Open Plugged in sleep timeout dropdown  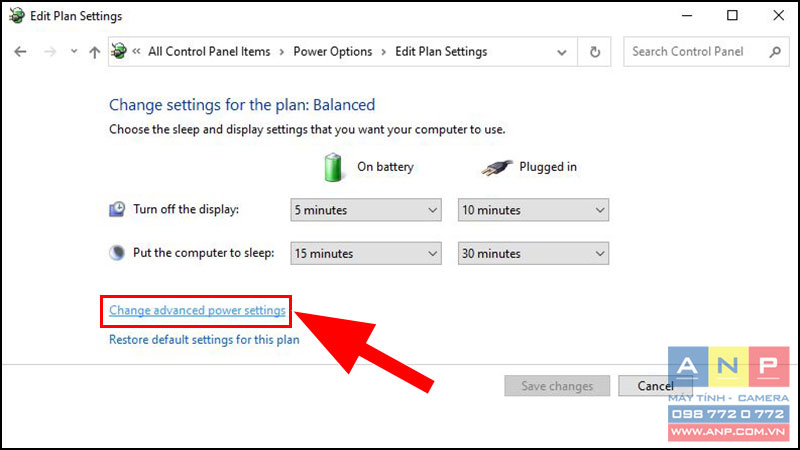coord(533,253)
